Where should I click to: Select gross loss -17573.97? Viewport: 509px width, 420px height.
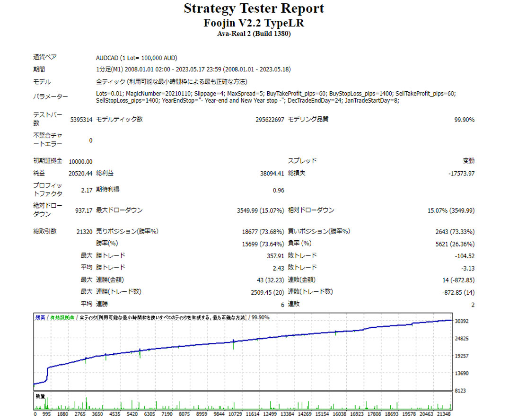(461, 174)
